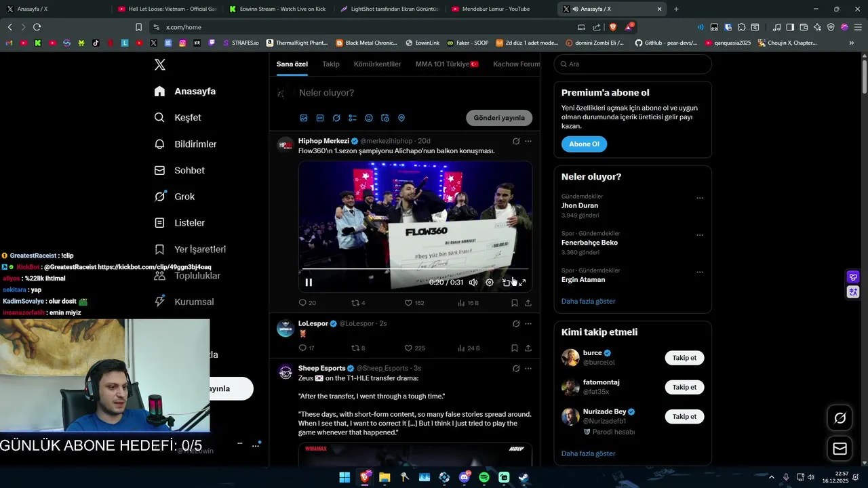Add a GIF to the post

click(320, 118)
